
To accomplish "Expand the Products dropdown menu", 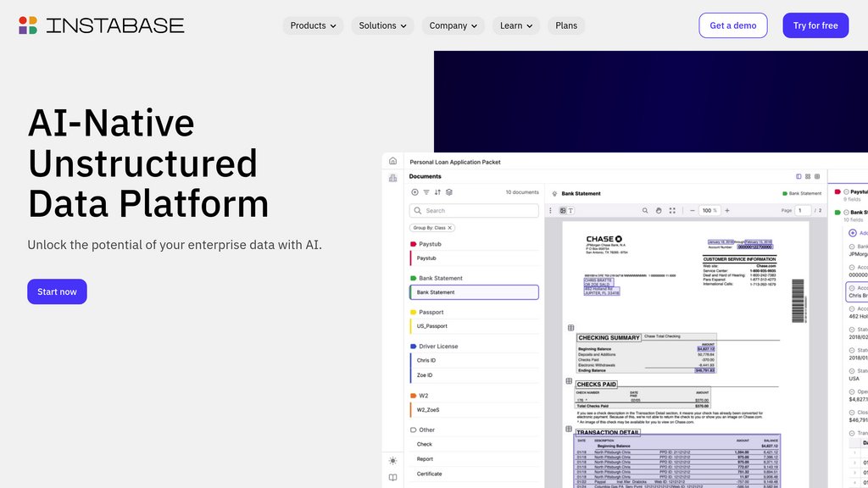I will click(x=313, y=25).
